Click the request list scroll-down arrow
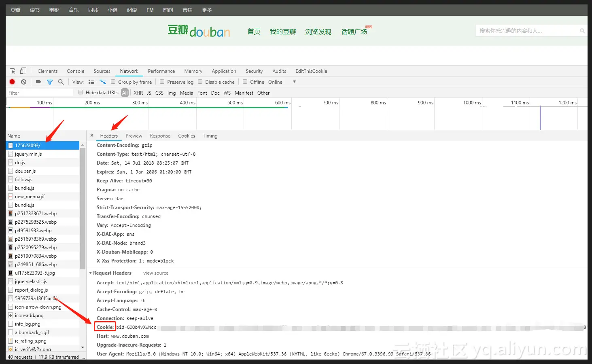The width and height of the screenshot is (592, 364). [83, 347]
